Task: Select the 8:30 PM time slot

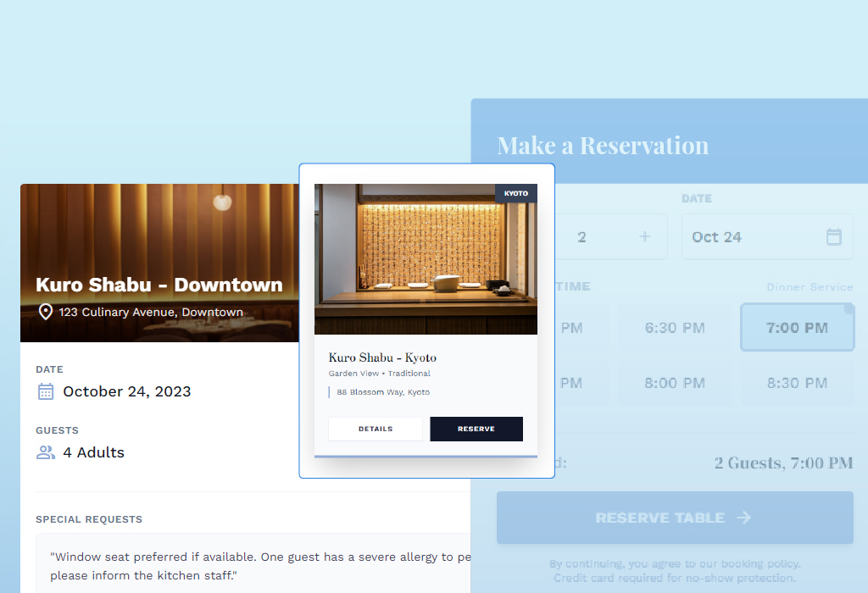Action: [797, 383]
